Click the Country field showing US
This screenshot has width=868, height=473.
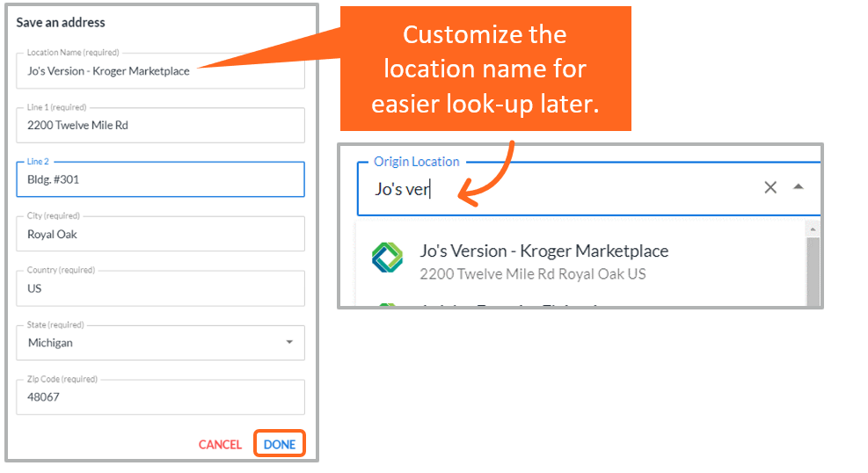161,288
